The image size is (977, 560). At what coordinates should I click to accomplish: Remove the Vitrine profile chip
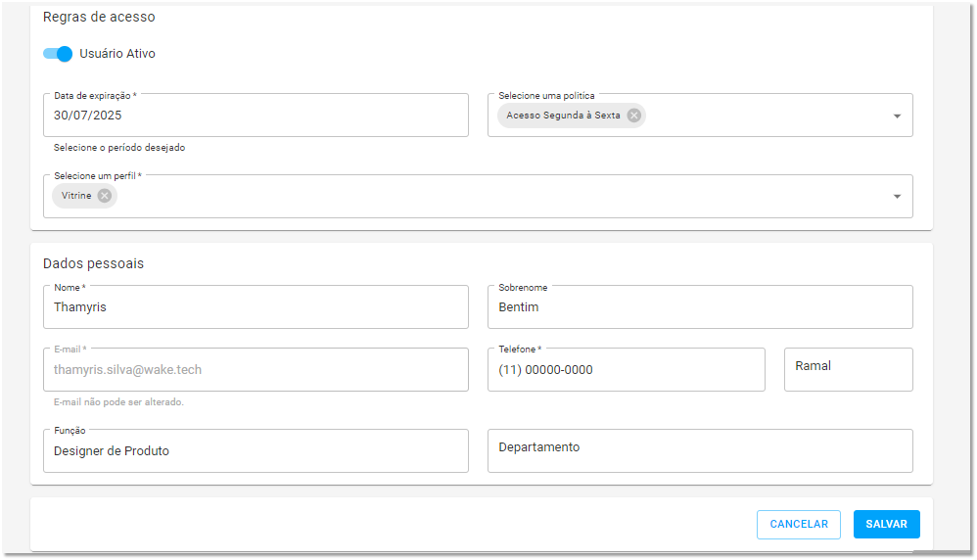(x=104, y=196)
